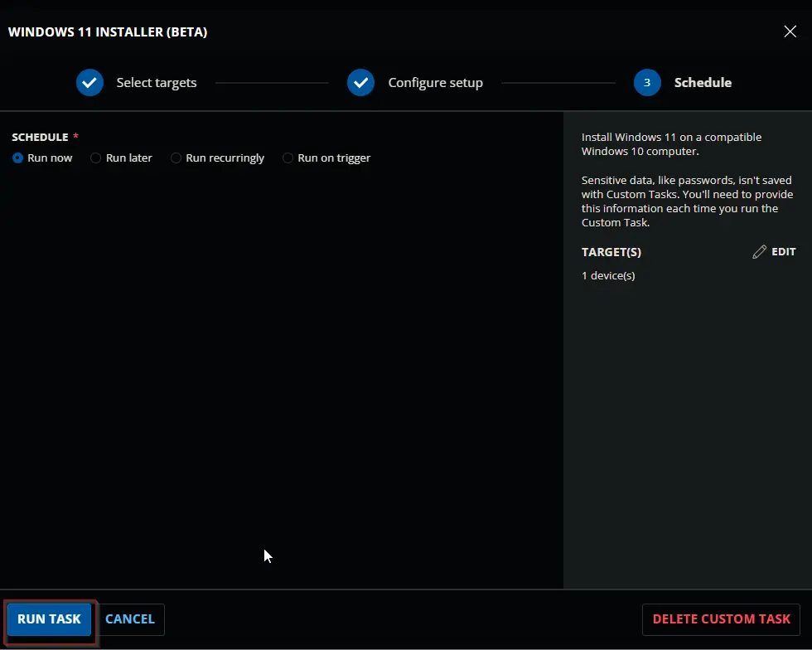Return to Configure setup step
Image resolution: width=812 pixels, height=650 pixels.
(x=436, y=82)
